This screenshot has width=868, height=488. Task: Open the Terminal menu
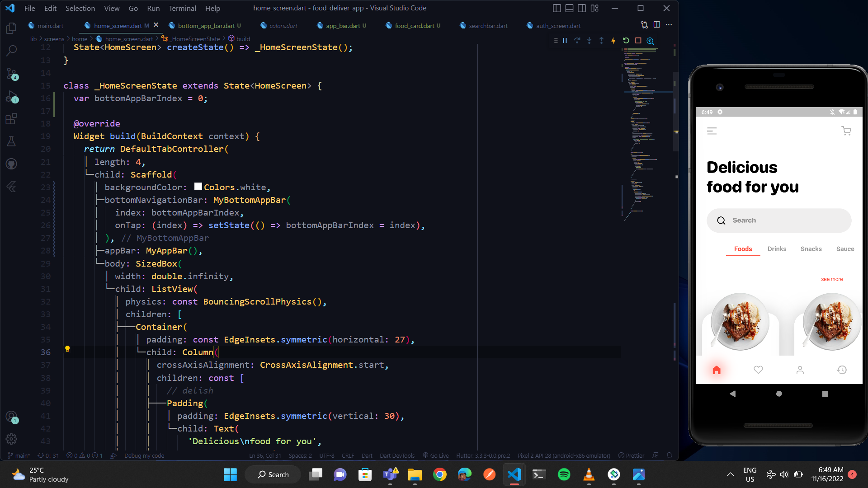click(x=182, y=8)
